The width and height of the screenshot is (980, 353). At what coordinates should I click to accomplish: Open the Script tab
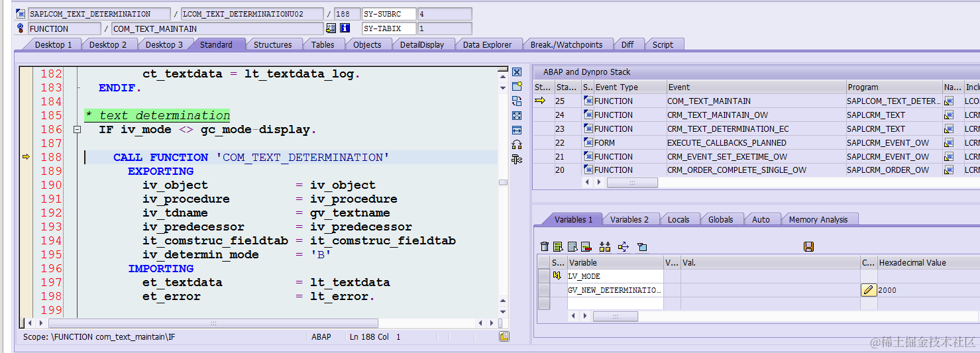(663, 44)
